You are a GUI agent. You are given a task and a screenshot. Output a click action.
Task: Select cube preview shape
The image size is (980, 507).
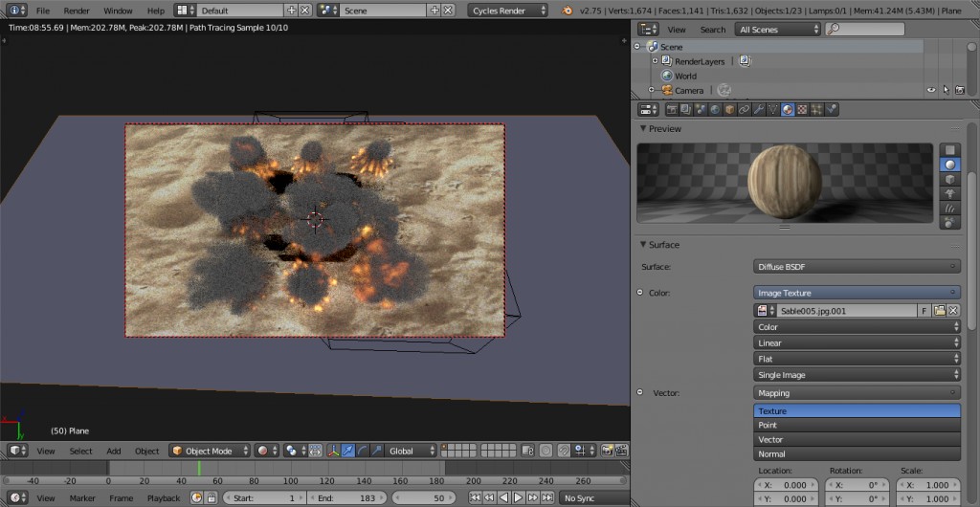click(x=950, y=179)
